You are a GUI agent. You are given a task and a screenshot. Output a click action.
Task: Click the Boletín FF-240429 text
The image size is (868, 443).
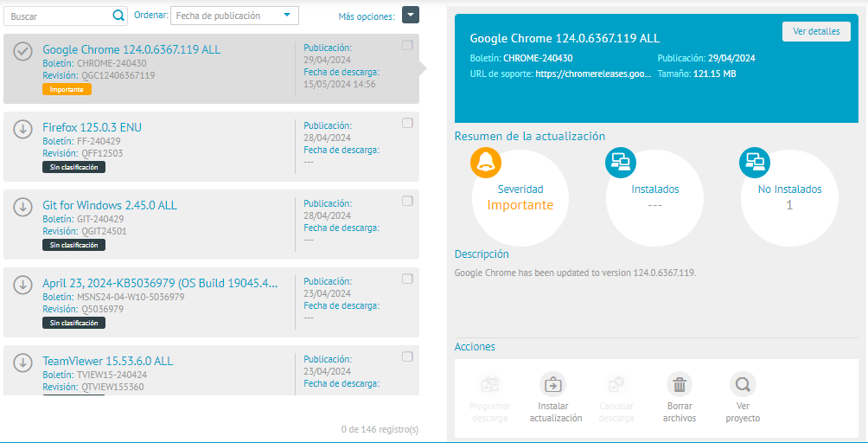point(81,141)
